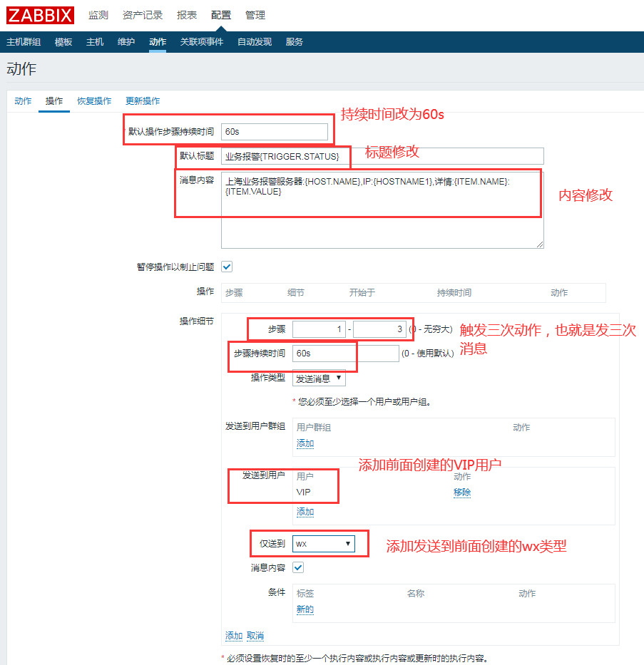This screenshot has width=644, height=665.
Task: Go to 模板 submenu
Action: click(x=63, y=42)
